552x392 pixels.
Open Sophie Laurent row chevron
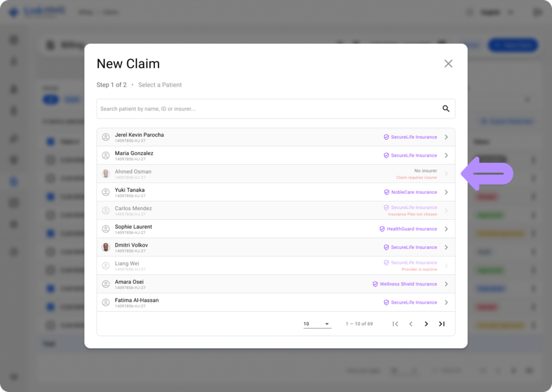coord(446,229)
